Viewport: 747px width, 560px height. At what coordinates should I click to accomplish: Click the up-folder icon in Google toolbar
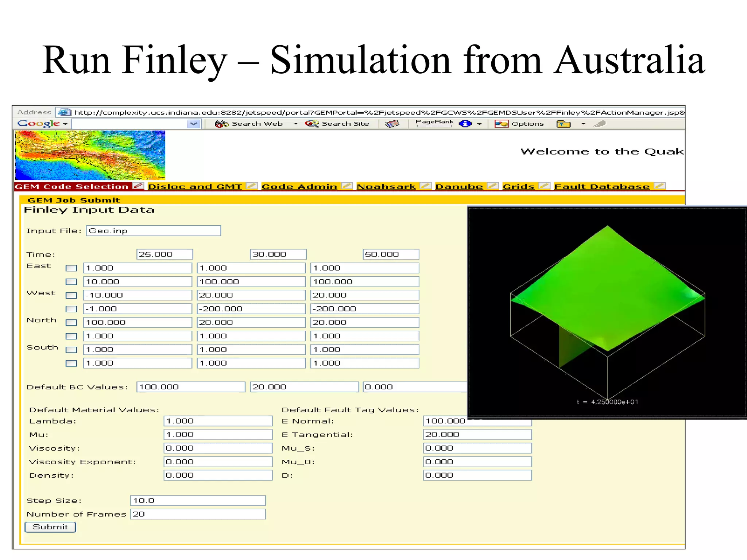[x=564, y=124]
